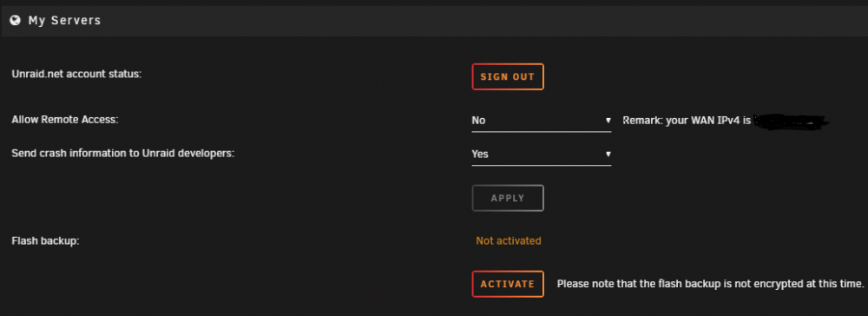Click the No value in remote access
Screen dimensions: 868x316
pos(478,120)
